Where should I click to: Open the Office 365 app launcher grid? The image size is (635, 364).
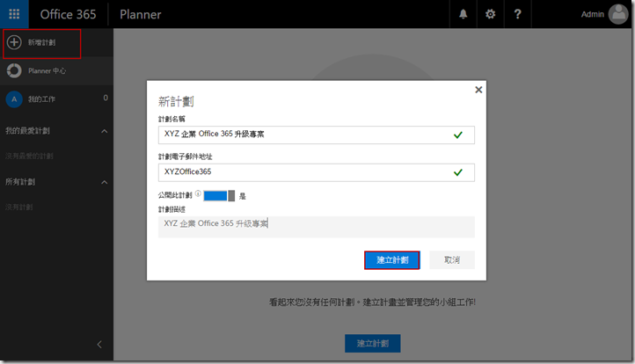14,14
